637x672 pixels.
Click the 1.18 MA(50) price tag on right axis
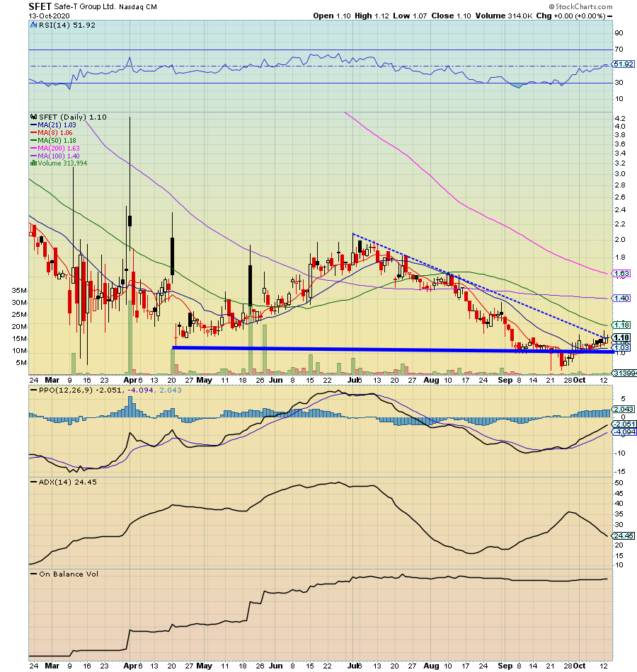pyautogui.click(x=621, y=325)
